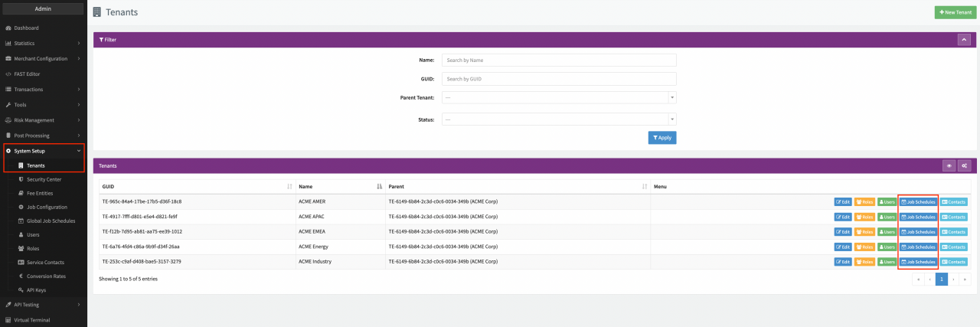
Task: Collapse the Filter panel
Action: click(x=964, y=39)
